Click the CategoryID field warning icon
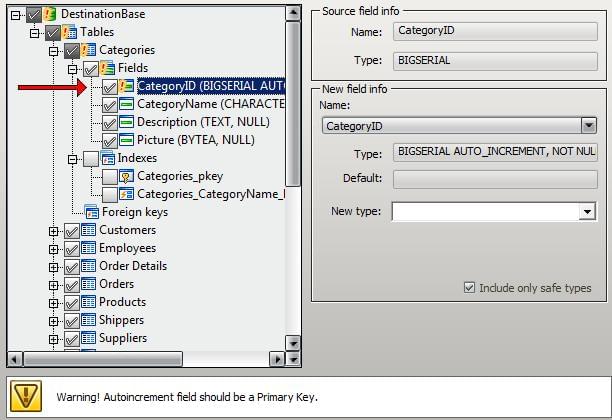Screen dimensions: 612x420 [126, 86]
